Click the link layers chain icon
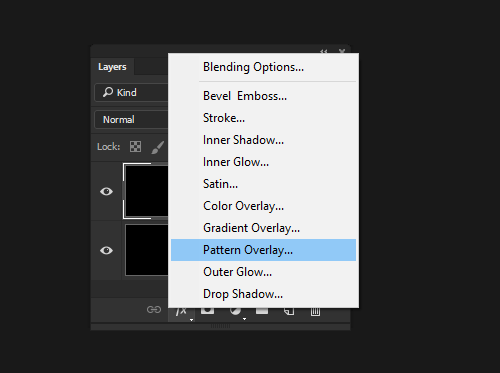Screen dimensions: 500x373 point(154,309)
